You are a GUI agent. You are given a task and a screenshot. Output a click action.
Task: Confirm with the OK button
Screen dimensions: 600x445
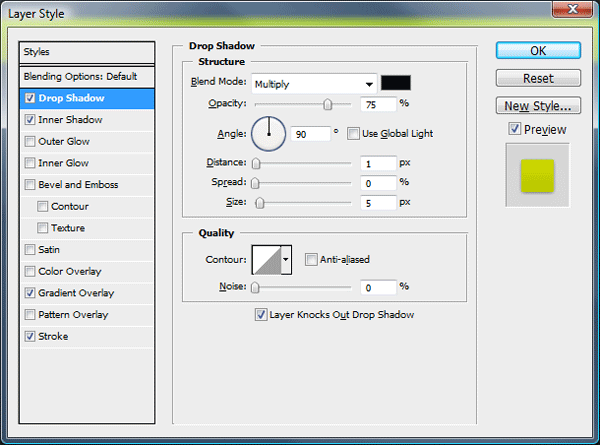pos(538,51)
